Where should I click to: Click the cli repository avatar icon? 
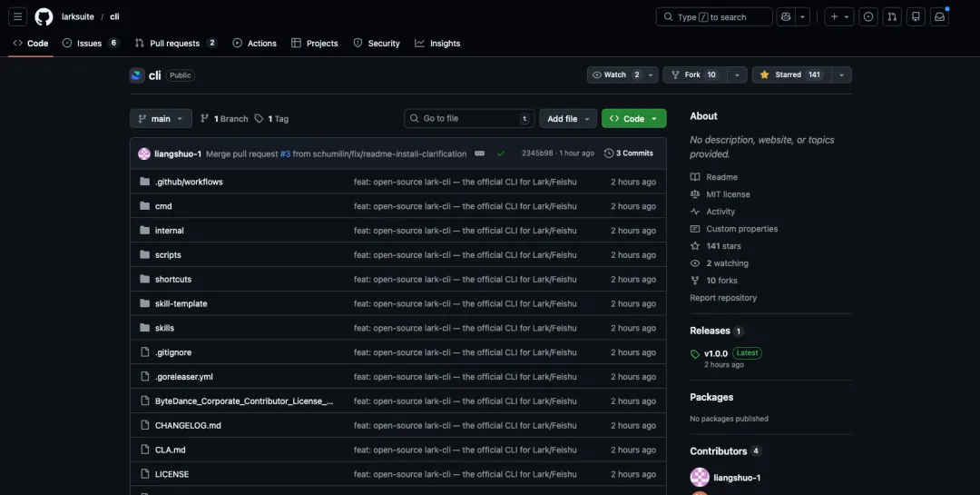tap(137, 75)
